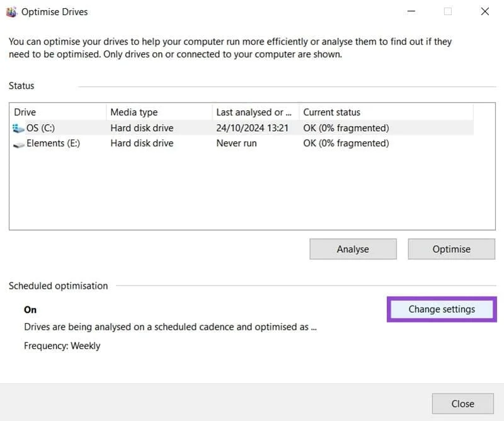This screenshot has height=421, width=504.
Task: Close the window using the title bar X
Action: [x=484, y=11]
